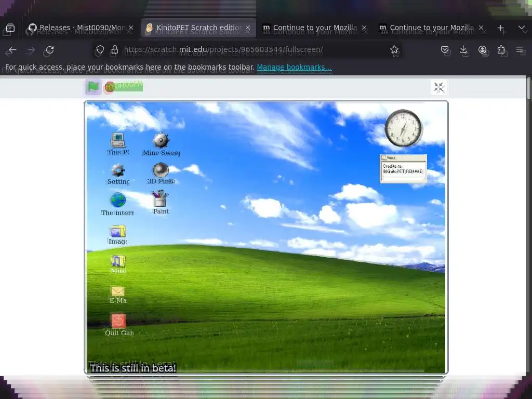Open the Images folder icon
532x399 pixels.
coord(118,235)
